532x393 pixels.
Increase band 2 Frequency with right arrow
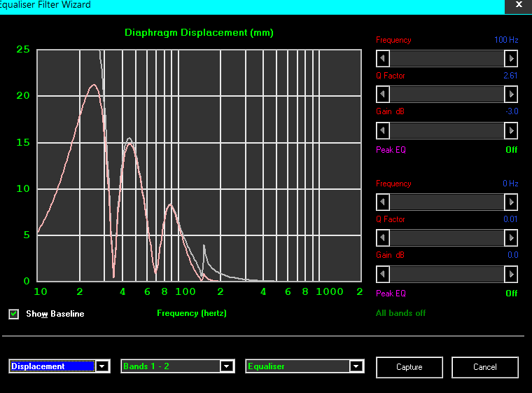tap(511, 202)
